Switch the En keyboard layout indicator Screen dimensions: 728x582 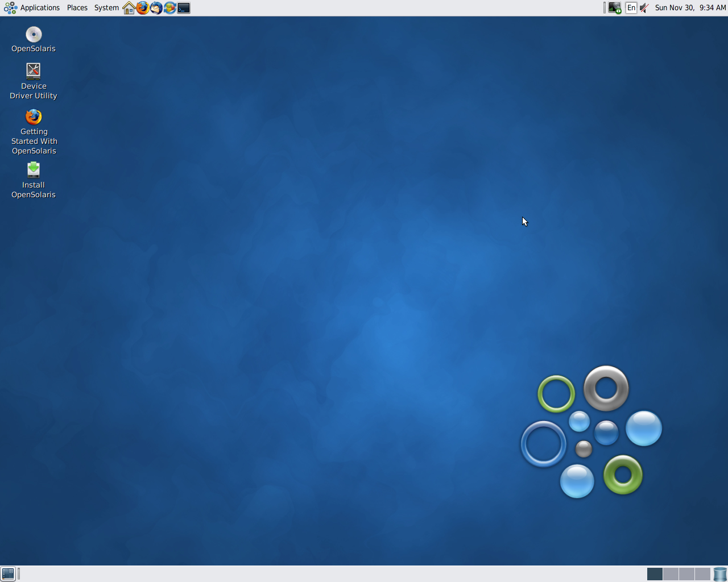[631, 7]
